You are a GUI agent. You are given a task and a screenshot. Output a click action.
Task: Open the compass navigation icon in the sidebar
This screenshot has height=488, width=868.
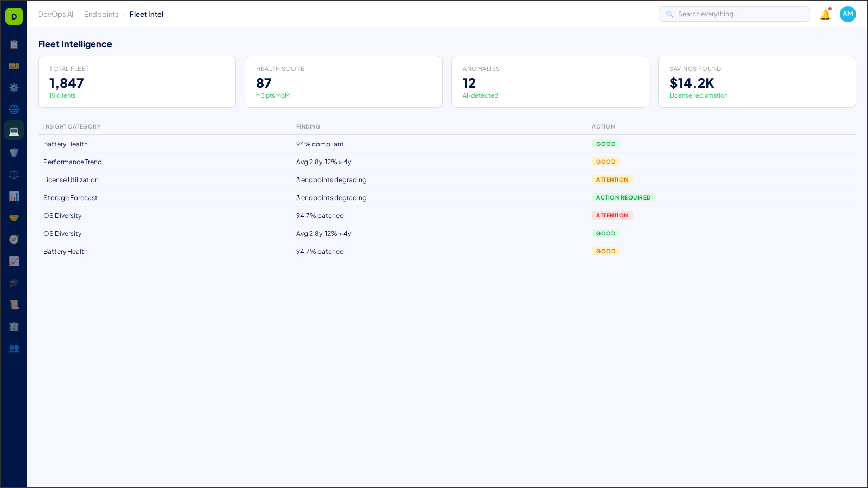pyautogui.click(x=14, y=239)
